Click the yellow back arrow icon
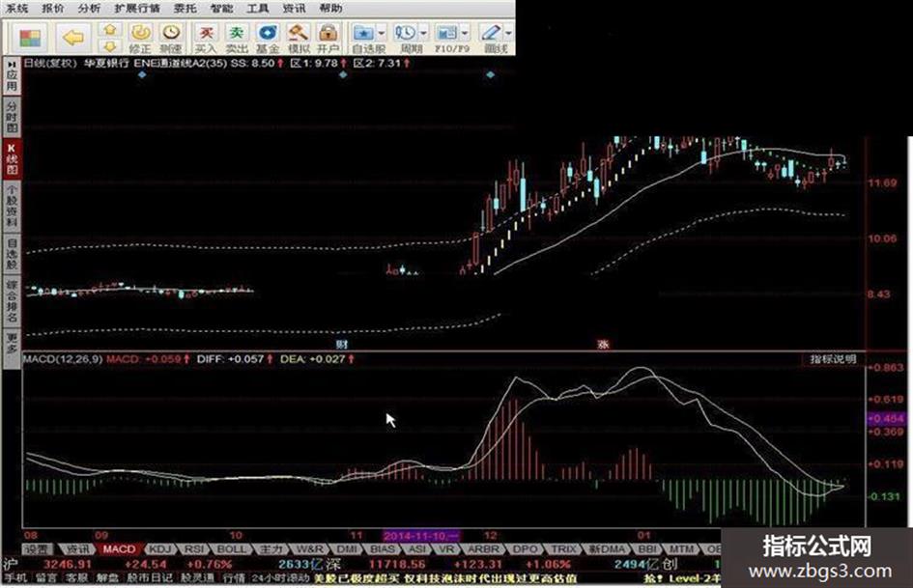 (x=74, y=39)
